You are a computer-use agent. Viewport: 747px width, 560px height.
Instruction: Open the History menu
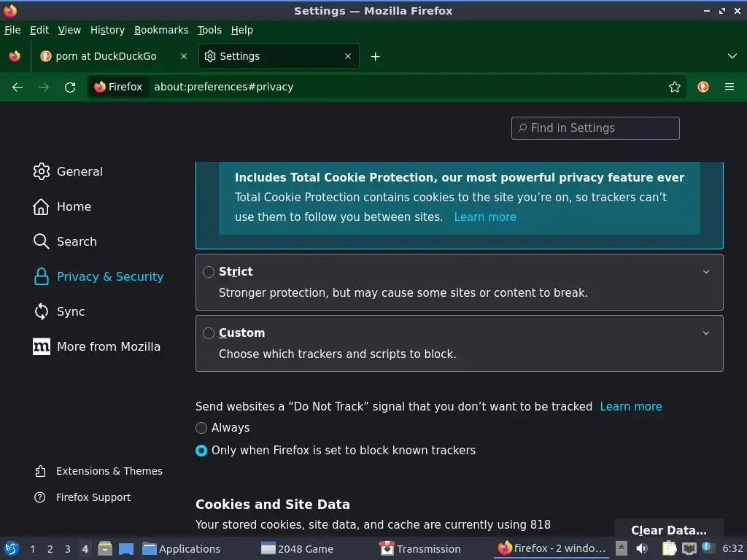click(108, 30)
